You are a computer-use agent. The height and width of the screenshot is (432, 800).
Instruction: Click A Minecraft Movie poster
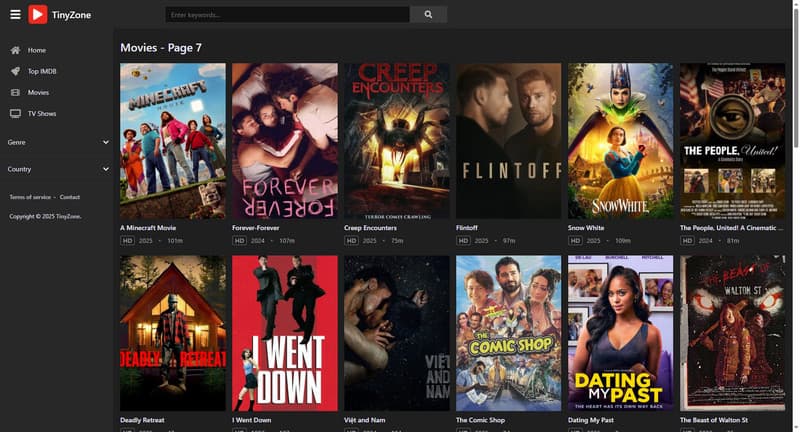(173, 141)
